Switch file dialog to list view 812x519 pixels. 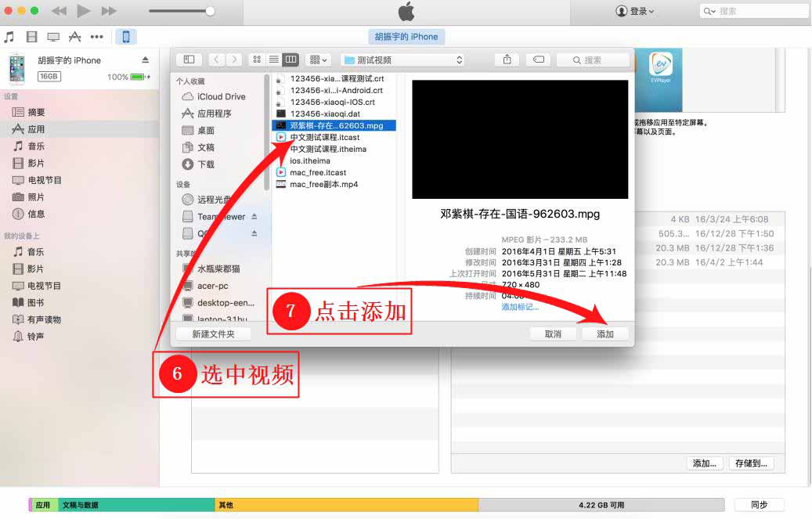[x=273, y=59]
